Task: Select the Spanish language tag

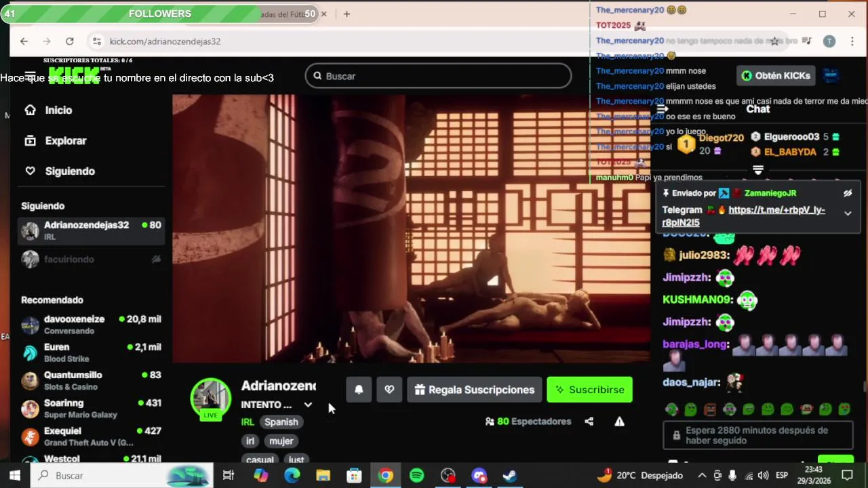Action: click(281, 422)
